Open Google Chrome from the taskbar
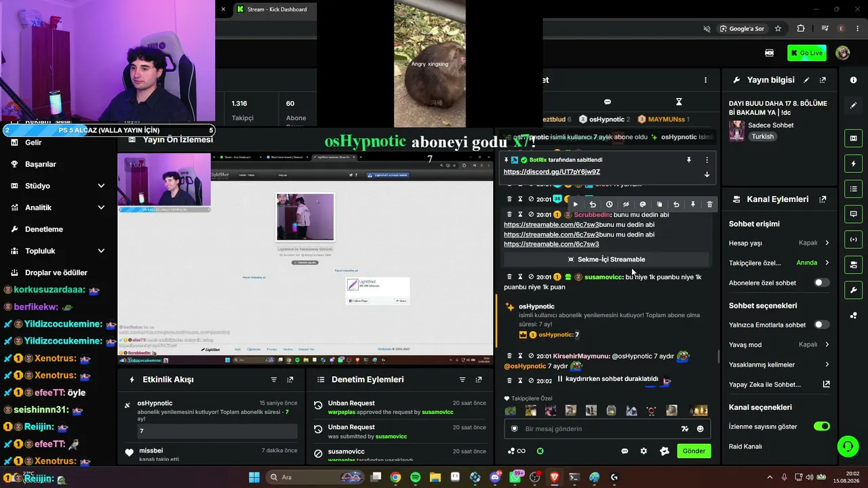 [x=395, y=477]
